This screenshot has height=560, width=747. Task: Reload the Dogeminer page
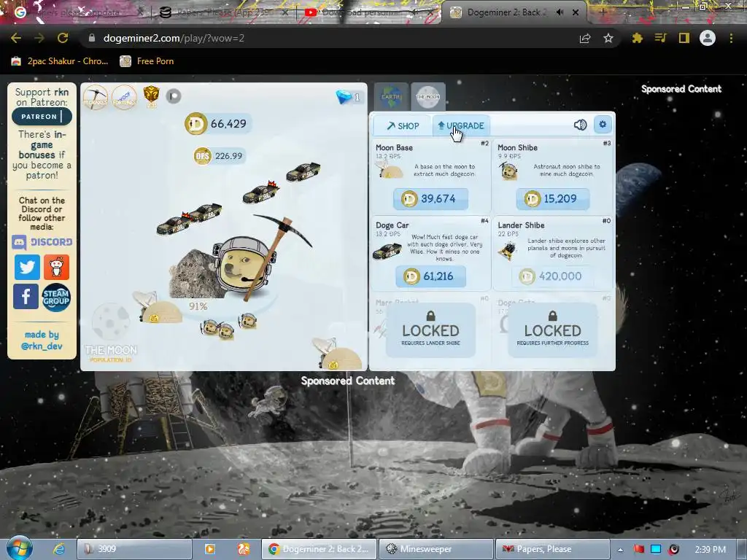(x=63, y=38)
